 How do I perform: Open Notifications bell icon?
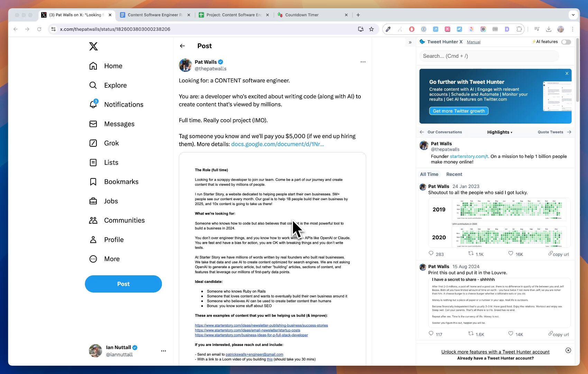(x=93, y=104)
